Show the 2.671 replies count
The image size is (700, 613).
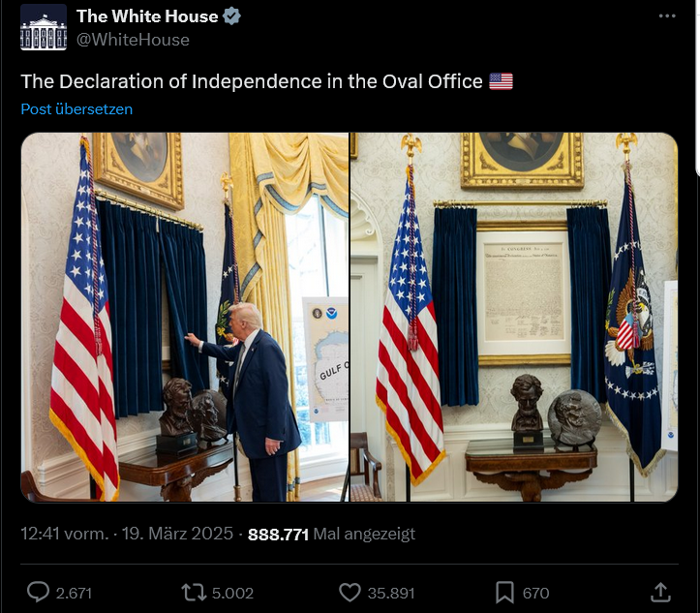(74, 593)
